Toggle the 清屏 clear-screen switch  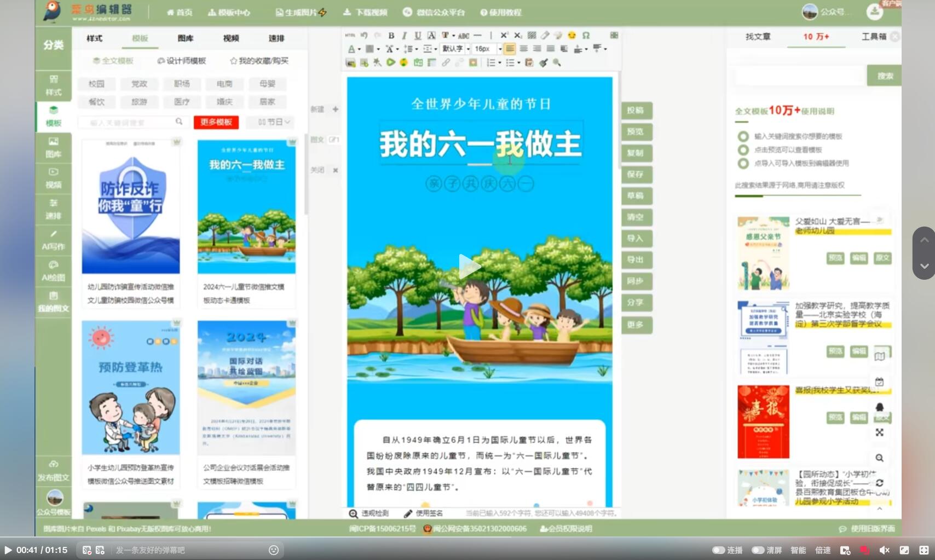pos(758,550)
